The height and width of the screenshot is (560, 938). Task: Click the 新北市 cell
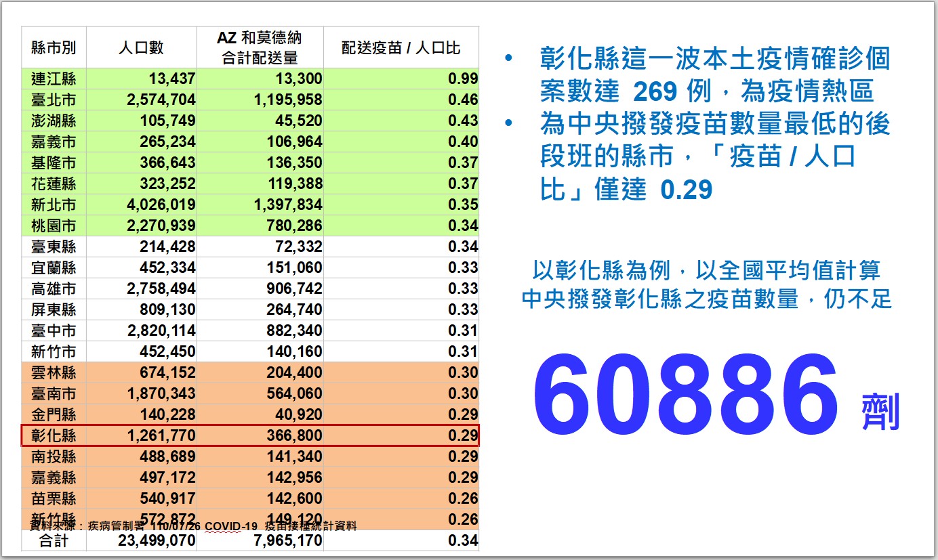54,204
